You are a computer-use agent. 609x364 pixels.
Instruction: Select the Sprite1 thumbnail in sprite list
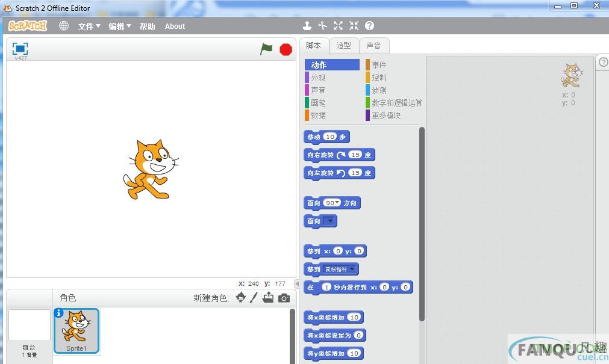tap(77, 331)
